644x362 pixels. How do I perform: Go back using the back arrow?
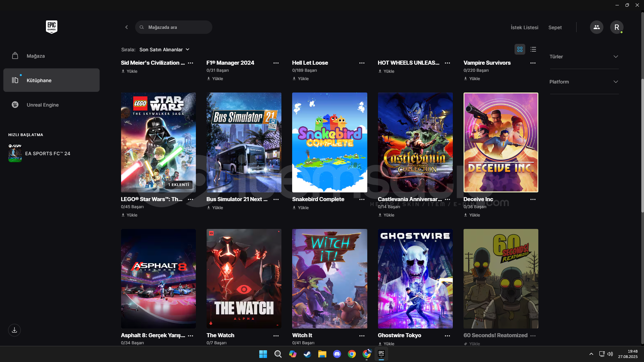126,27
